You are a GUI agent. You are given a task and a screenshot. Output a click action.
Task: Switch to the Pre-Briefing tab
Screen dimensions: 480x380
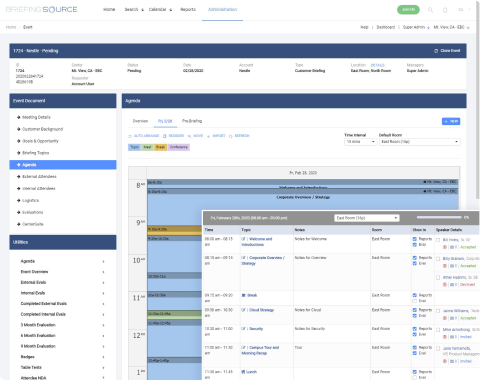(x=192, y=121)
